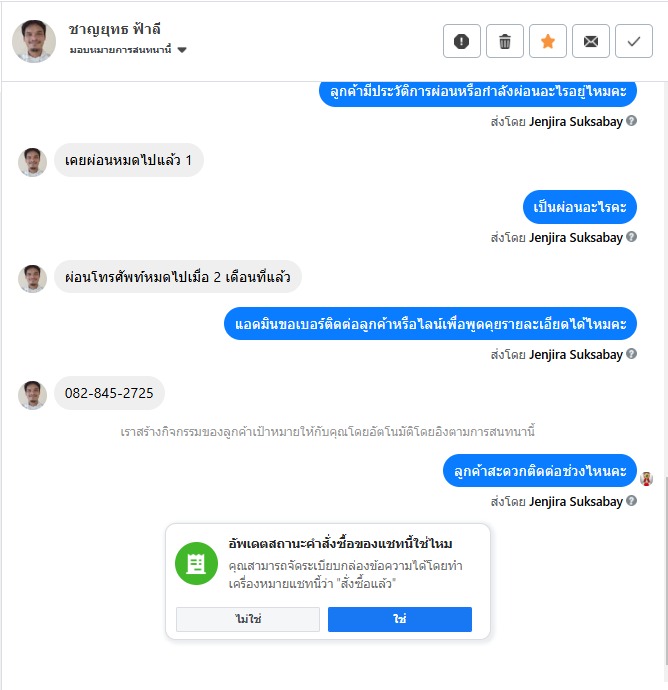Click the ใช่ button in order prompt

click(400, 619)
